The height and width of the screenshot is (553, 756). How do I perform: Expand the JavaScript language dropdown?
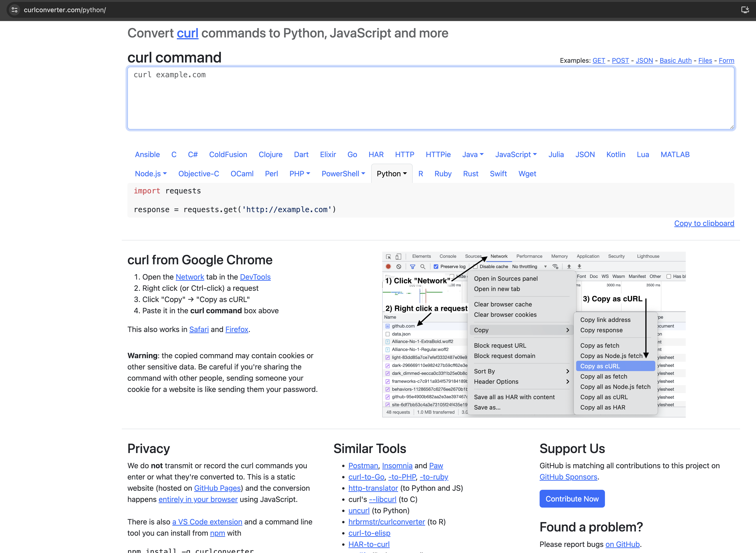[516, 155]
